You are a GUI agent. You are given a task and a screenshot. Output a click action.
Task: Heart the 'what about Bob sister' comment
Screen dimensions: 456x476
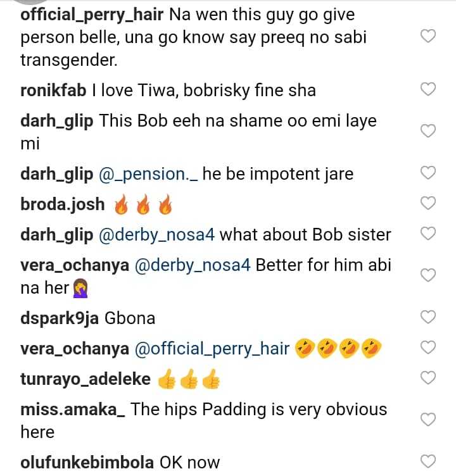pyautogui.click(x=428, y=234)
